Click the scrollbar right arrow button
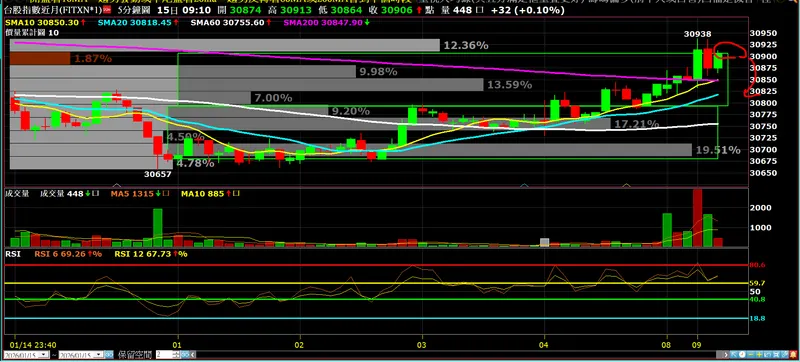The height and width of the screenshot is (362, 800). click(x=726, y=355)
